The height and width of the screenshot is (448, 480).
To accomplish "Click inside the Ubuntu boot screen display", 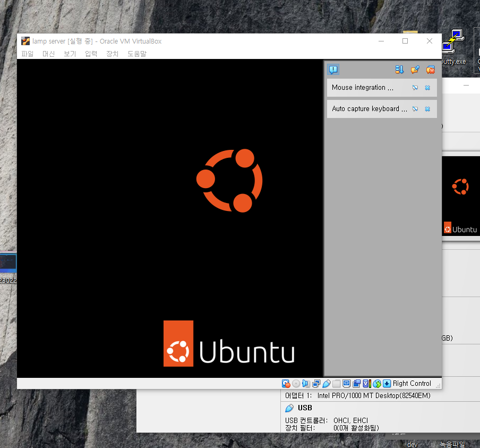I will 170,218.
